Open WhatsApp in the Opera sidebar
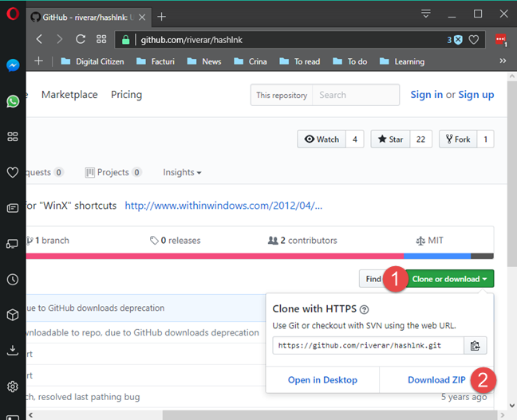 pos(13,101)
